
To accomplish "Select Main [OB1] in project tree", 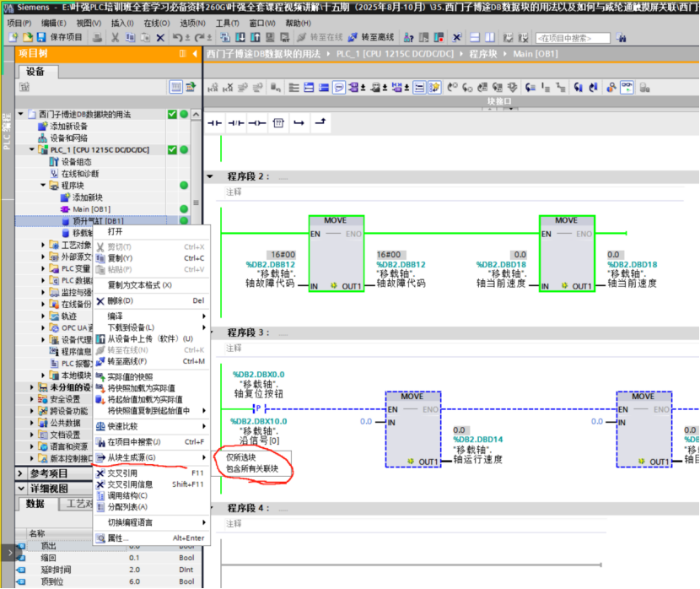I will (92, 209).
